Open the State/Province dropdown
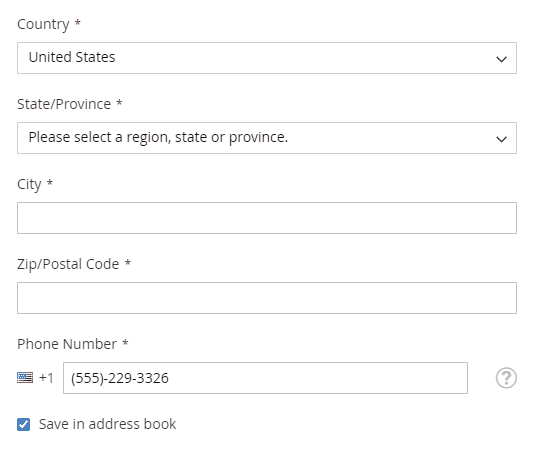The image size is (543, 449). click(x=267, y=138)
